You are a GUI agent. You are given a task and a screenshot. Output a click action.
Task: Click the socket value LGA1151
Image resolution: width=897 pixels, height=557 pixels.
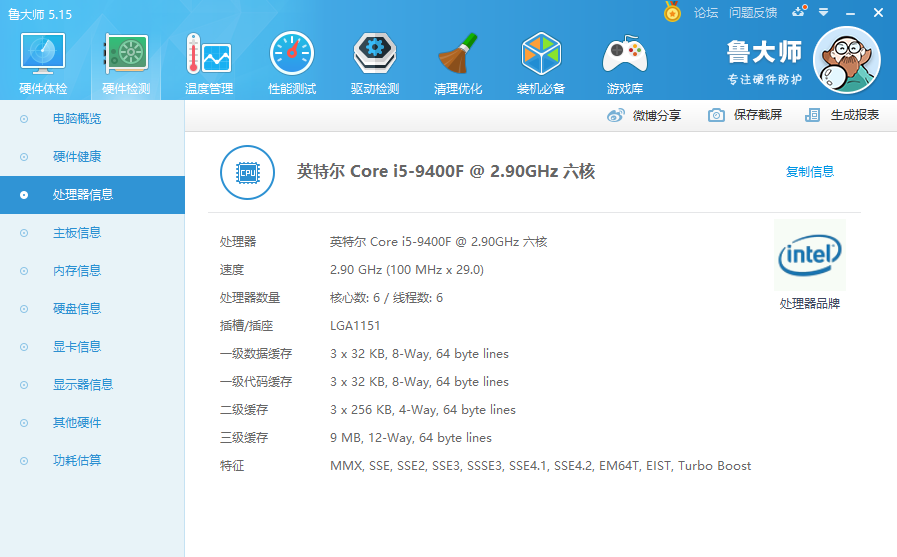[x=355, y=325]
